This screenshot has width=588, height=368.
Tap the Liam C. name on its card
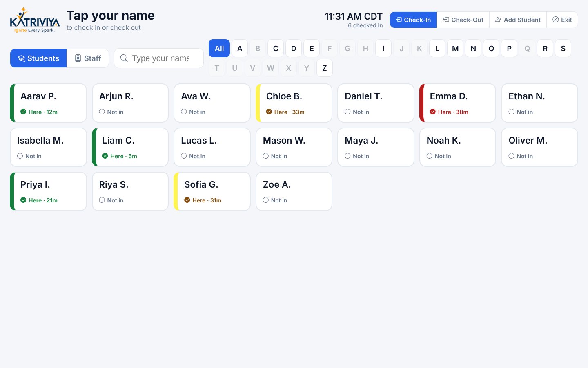coord(118,140)
